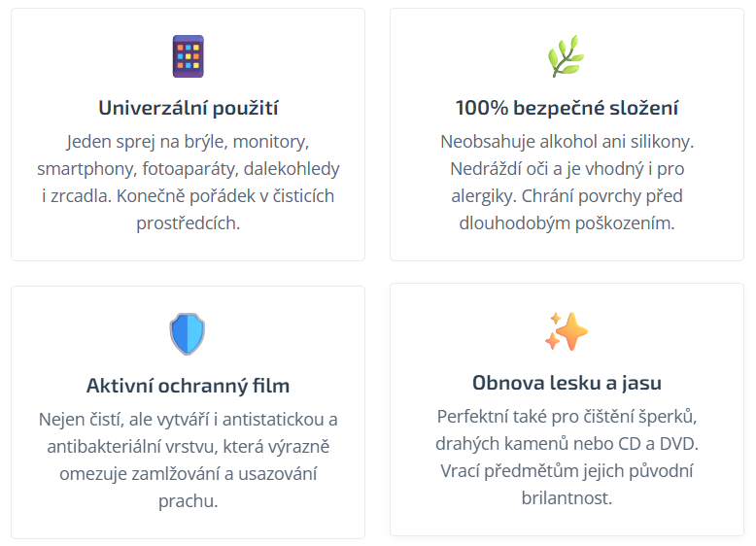Click the blue shield icon
This screenshot has width=756, height=546.
(188, 333)
